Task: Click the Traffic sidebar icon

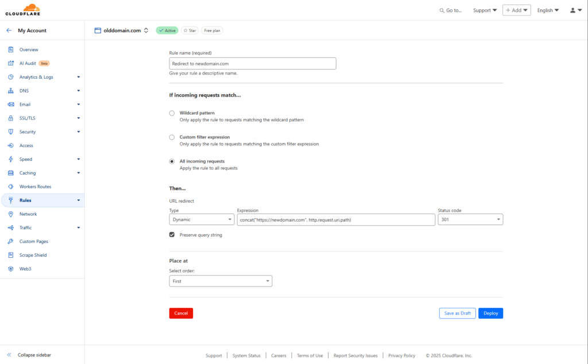Action: tap(11, 227)
